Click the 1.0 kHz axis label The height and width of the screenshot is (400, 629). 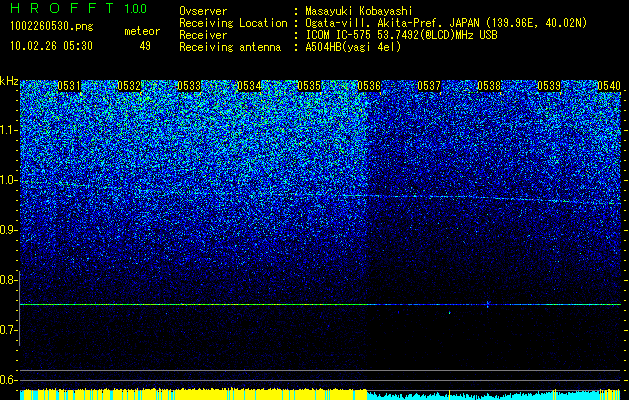pyautogui.click(x=7, y=180)
